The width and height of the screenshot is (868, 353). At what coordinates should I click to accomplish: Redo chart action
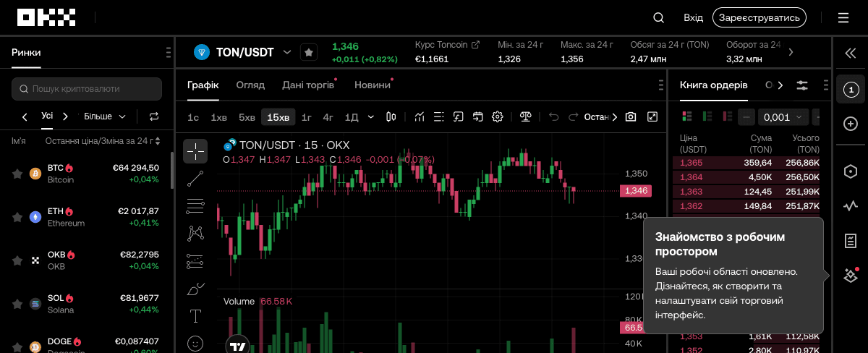coord(574,116)
